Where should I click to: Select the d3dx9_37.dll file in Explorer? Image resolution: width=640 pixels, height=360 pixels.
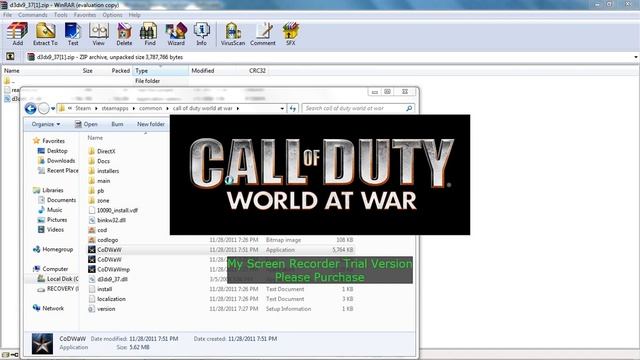108,279
